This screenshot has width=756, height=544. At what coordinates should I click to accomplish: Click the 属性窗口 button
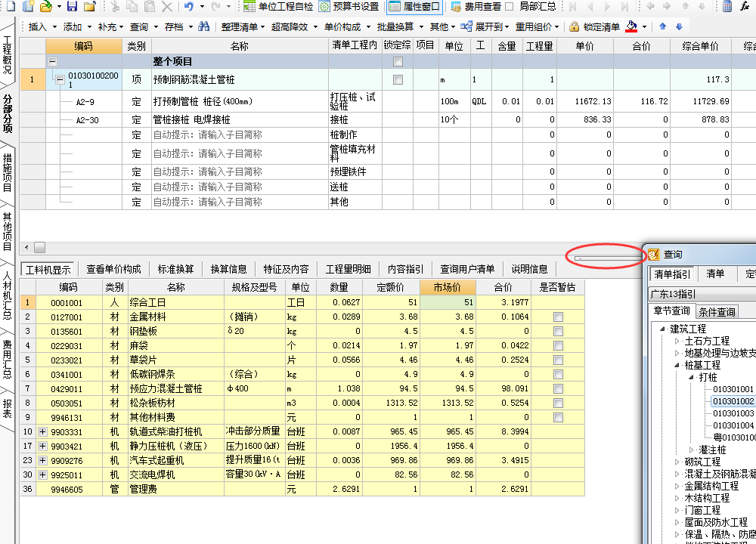(x=415, y=6)
